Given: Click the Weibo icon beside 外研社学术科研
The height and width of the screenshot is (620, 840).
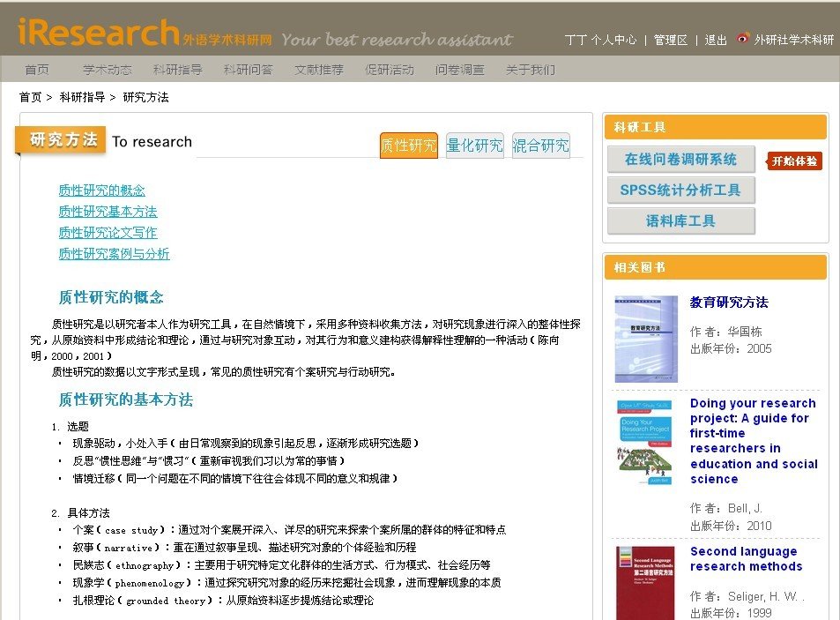Looking at the screenshot, I should coord(743,38).
